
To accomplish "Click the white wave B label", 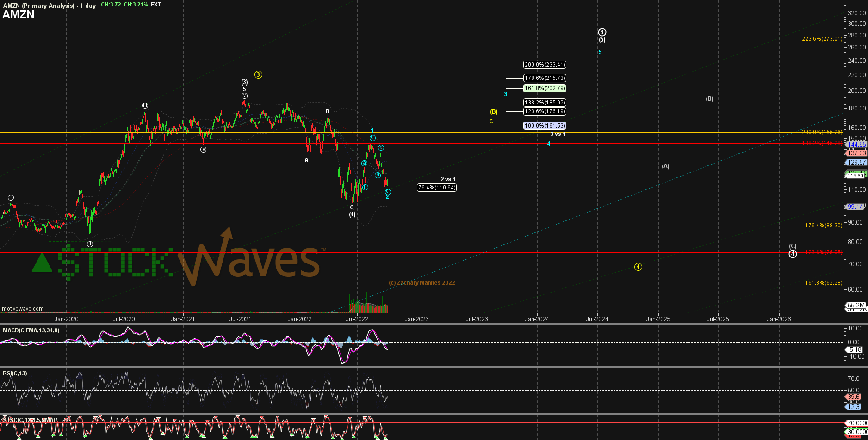I will (327, 111).
